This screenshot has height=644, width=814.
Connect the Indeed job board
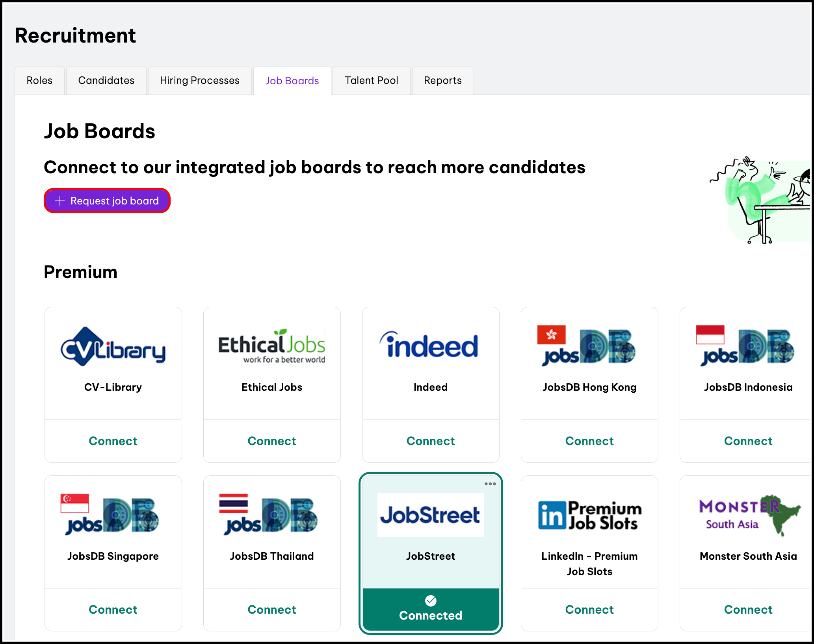[431, 441]
